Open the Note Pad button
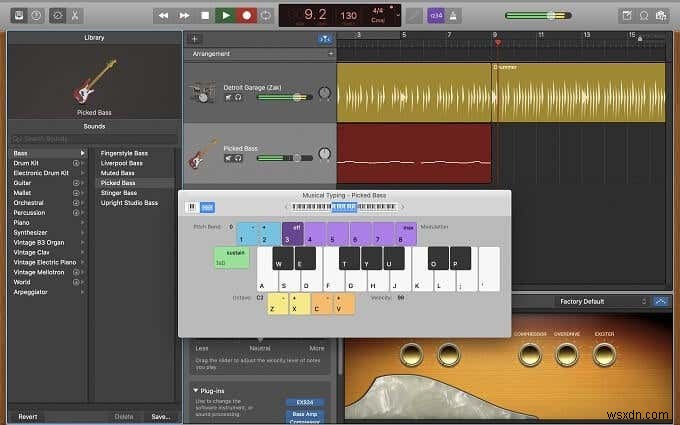This screenshot has width=680, height=425. [627, 16]
